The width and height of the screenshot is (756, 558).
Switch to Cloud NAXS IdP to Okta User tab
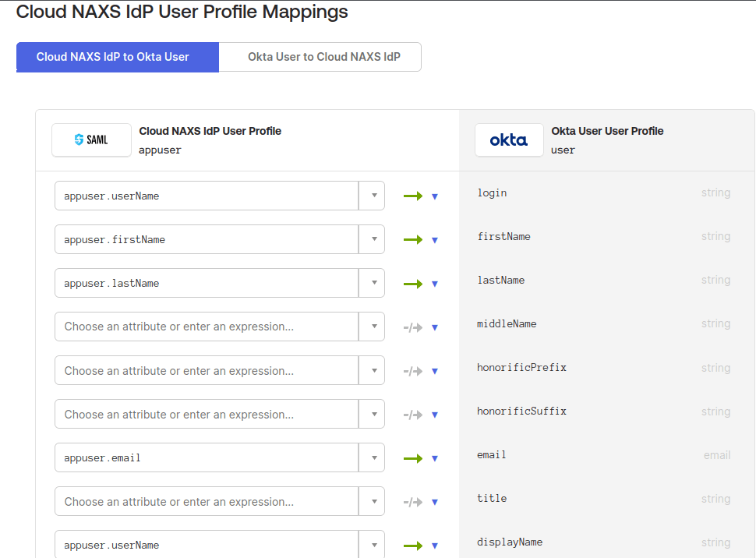[x=118, y=57]
